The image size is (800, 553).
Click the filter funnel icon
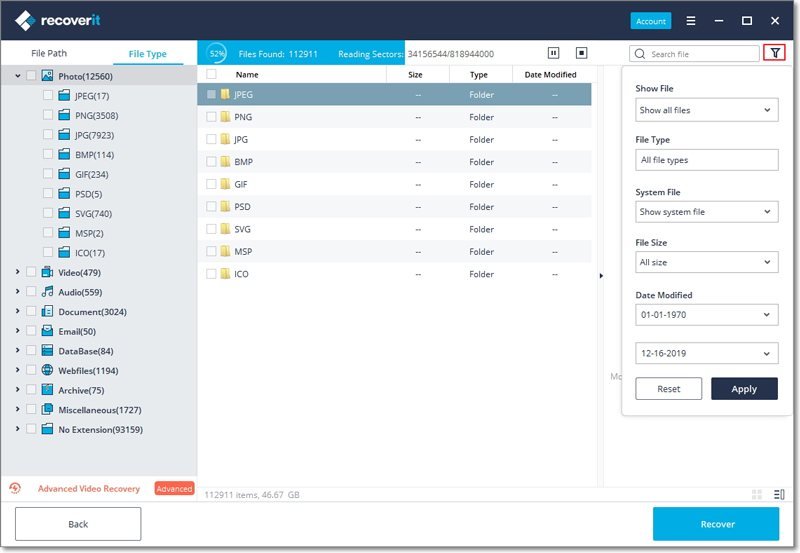pos(773,53)
